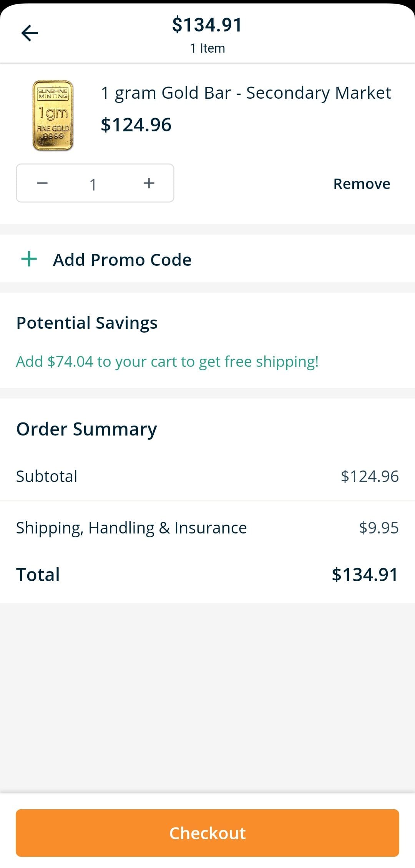
Task: Click the Shipping, Handling & Insurance label
Action: pos(131,528)
